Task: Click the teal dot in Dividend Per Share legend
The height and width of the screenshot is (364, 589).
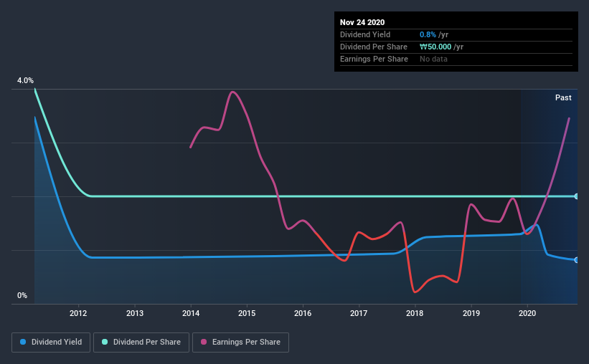Action: 105,342
